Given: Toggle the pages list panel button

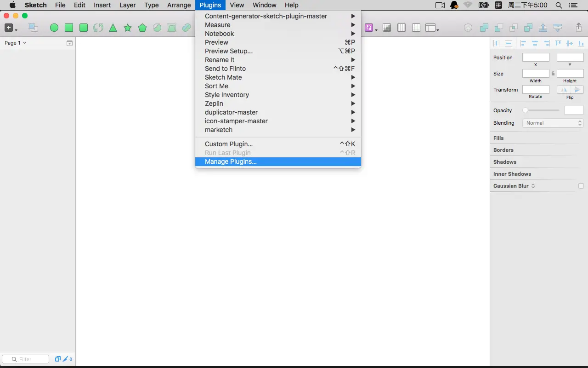Looking at the screenshot, I should [69, 43].
